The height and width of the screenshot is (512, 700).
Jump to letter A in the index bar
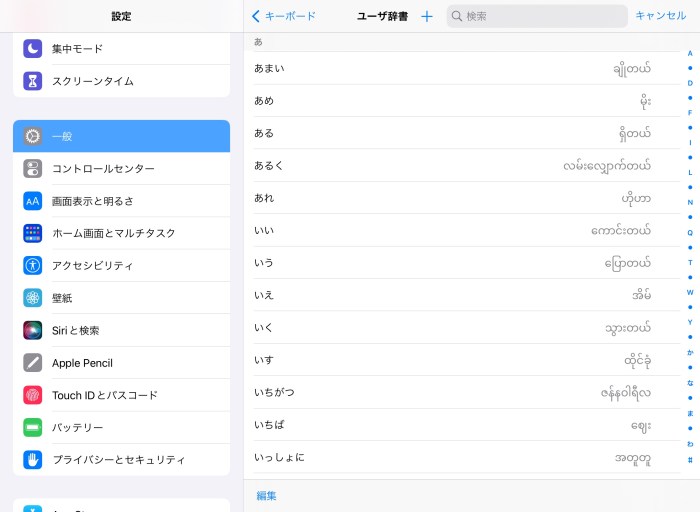click(690, 53)
